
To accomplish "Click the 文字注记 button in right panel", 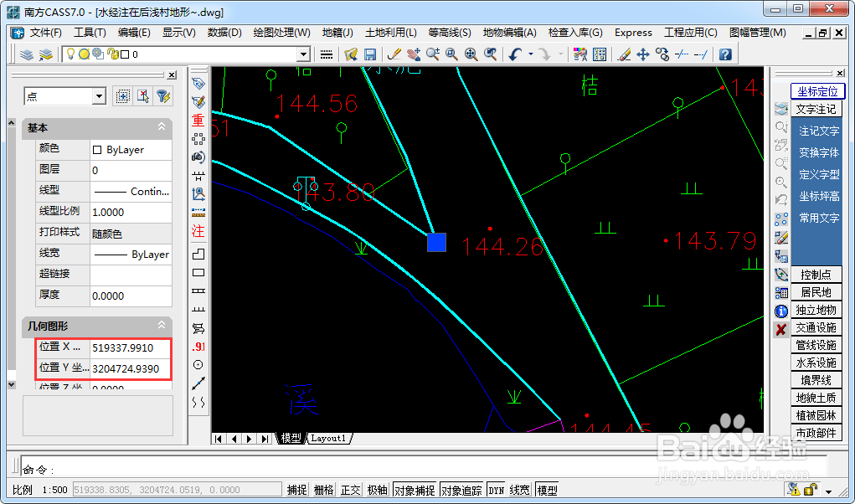I will 816,109.
